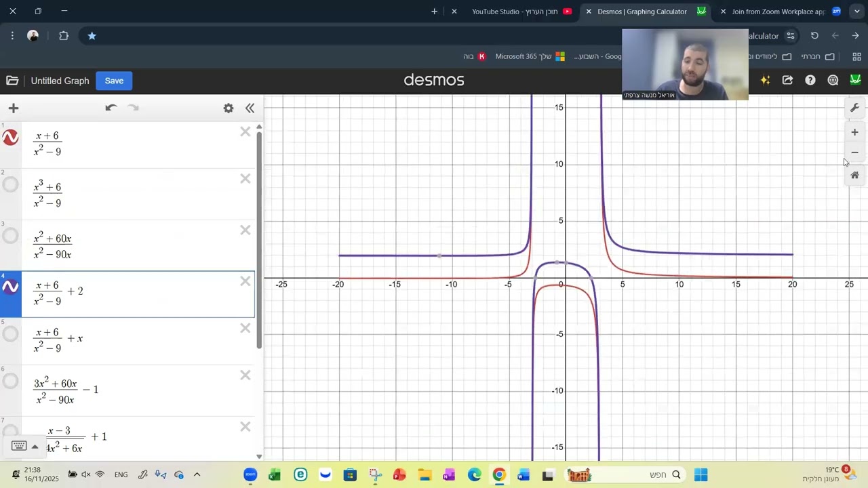Open Excel from the taskbar
The width and height of the screenshot is (868, 488).
coord(275,474)
